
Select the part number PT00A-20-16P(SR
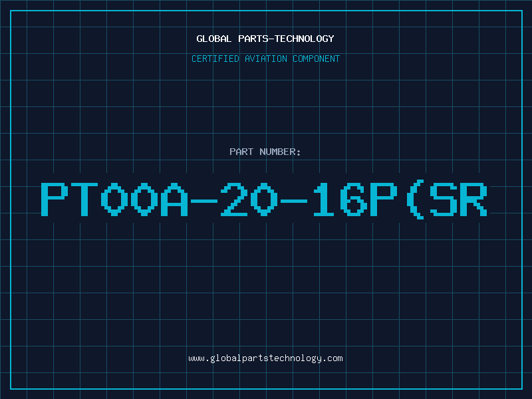pos(264,199)
